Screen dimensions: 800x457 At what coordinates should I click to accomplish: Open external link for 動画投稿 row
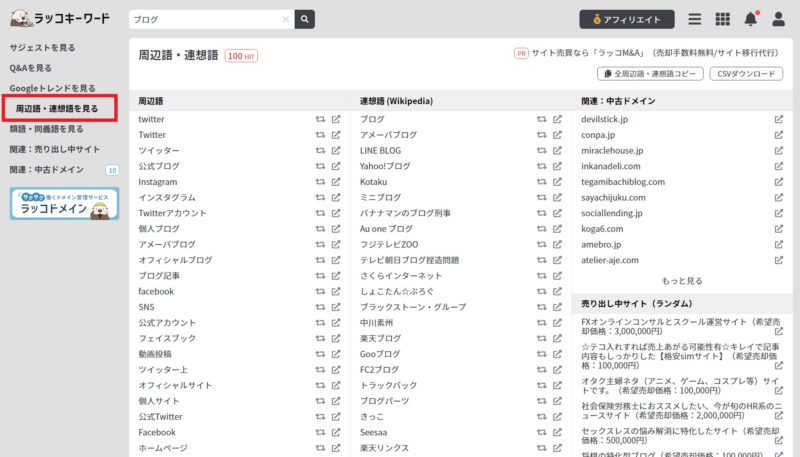click(x=336, y=354)
